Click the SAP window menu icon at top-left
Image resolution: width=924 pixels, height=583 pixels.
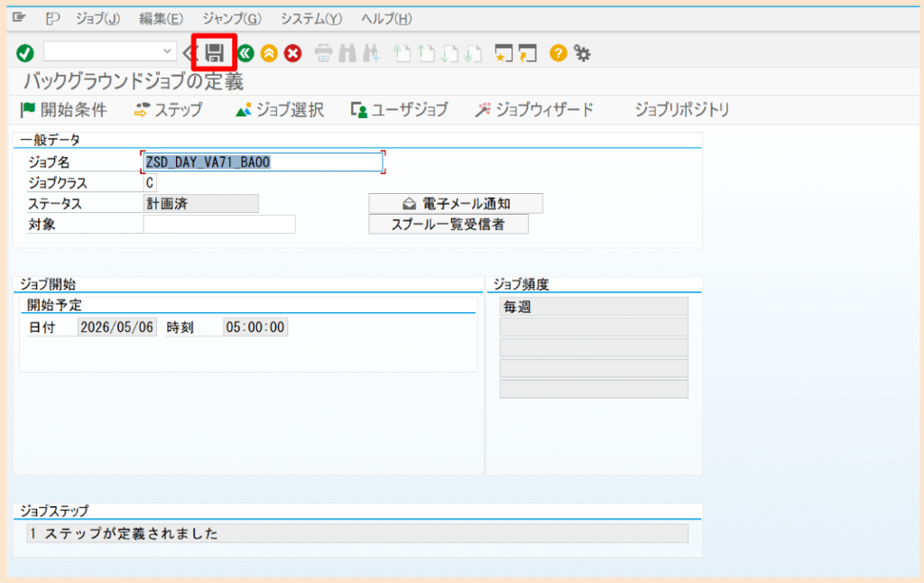[19, 18]
